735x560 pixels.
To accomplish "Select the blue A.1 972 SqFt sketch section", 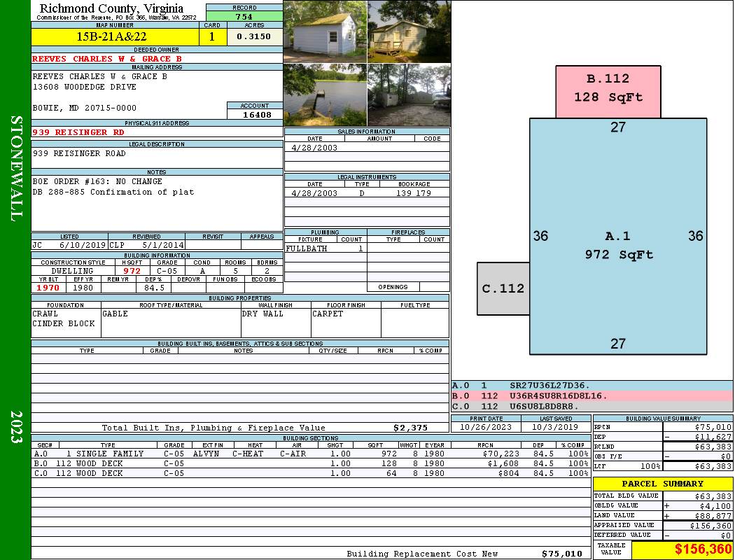I will [x=618, y=236].
